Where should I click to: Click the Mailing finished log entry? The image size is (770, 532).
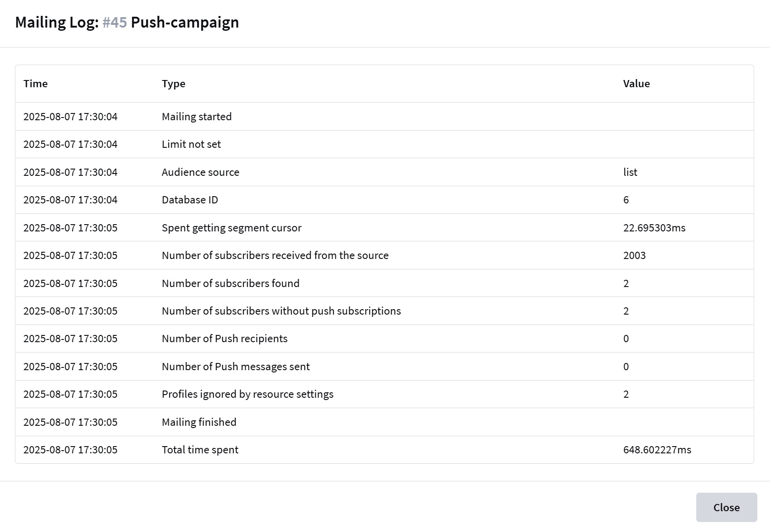coord(199,422)
